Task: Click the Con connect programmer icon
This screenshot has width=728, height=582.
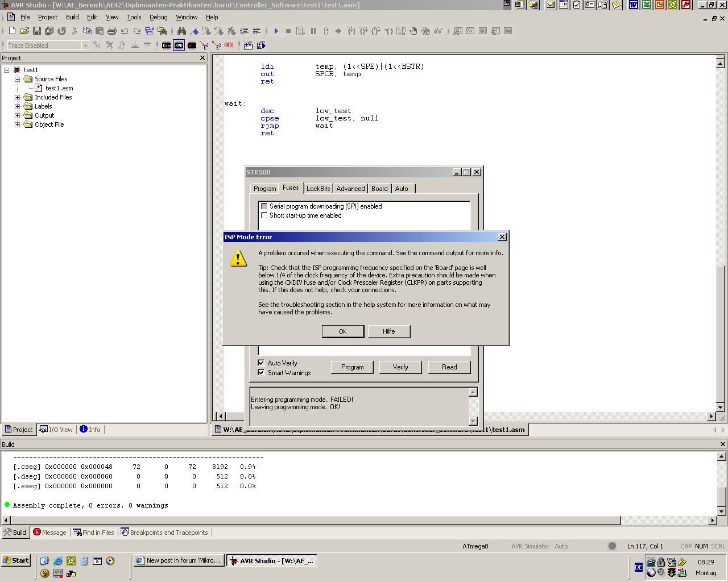Action: pyautogui.click(x=166, y=45)
